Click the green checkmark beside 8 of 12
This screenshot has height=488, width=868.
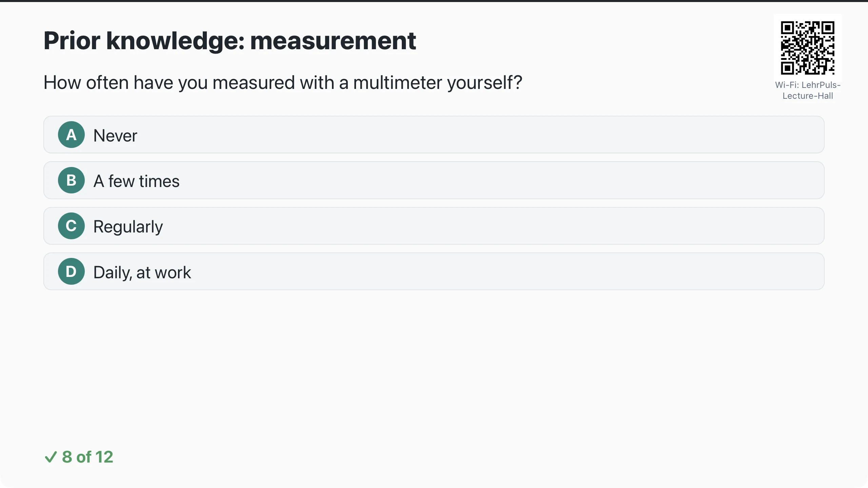coord(51,457)
